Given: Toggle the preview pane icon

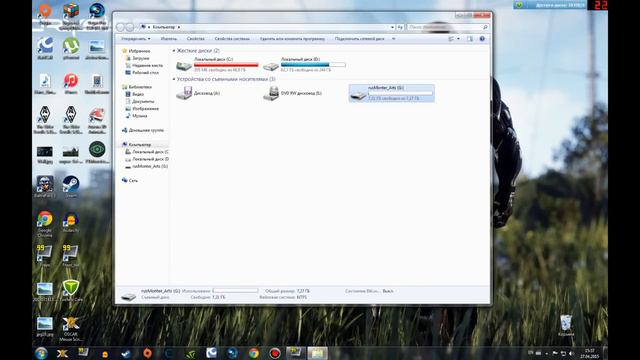Looking at the screenshot, I should point(470,39).
